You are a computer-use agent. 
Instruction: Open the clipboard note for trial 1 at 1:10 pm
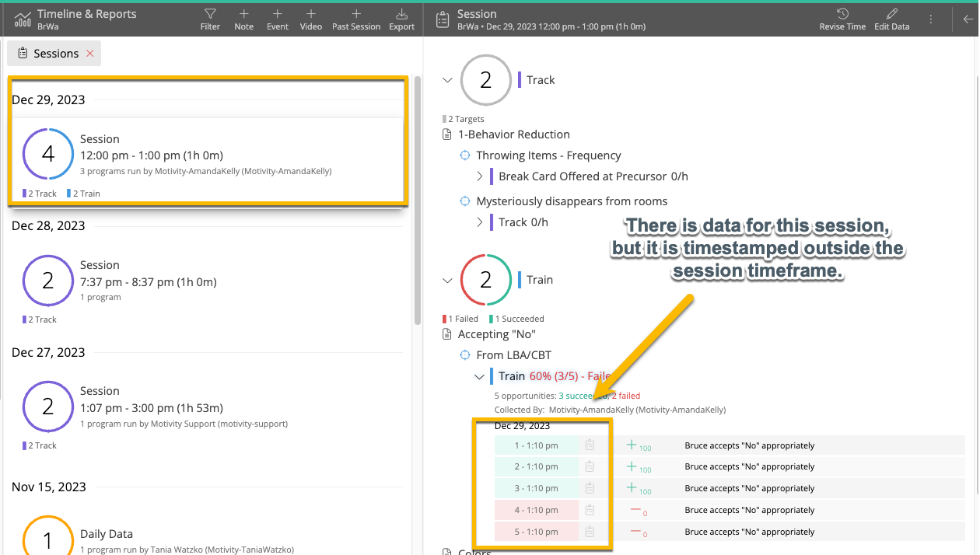(x=590, y=445)
